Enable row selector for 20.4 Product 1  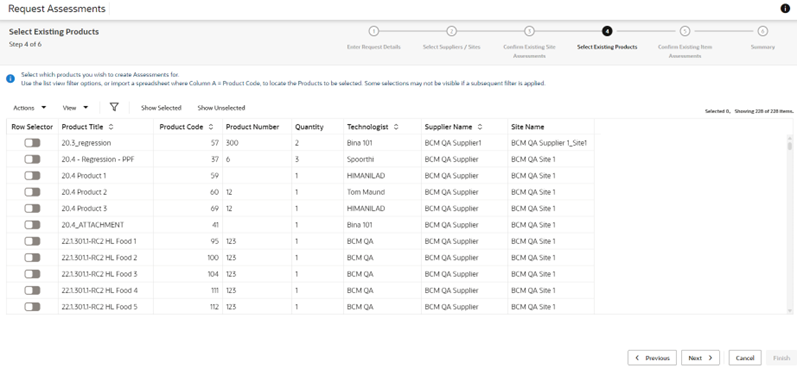point(32,176)
